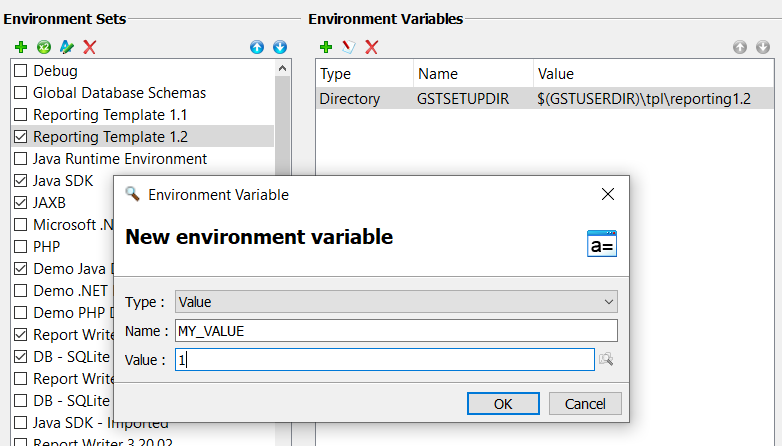The height and width of the screenshot is (446, 782).
Task: Select the Global Database Schemas entry
Action: coord(120,93)
